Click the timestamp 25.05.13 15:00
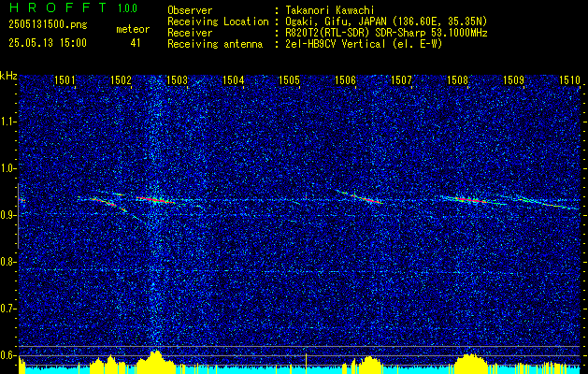This screenshot has width=588, height=374. (x=48, y=43)
